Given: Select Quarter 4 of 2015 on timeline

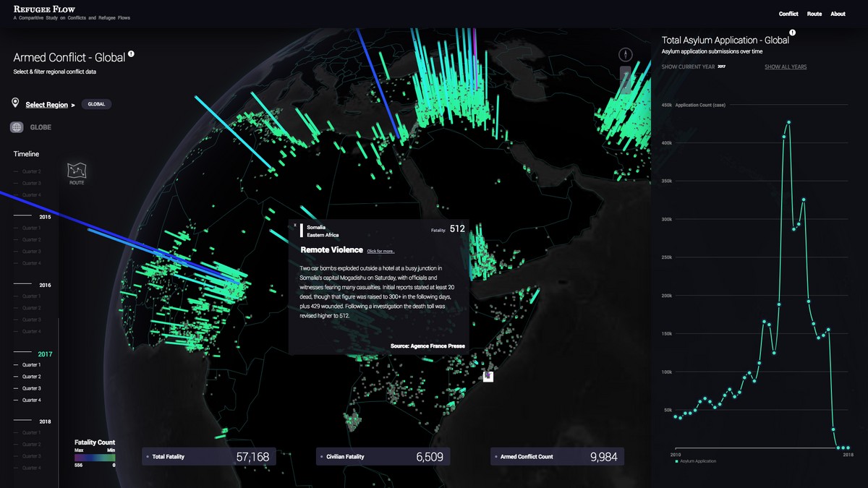Looking at the screenshot, I should point(31,263).
